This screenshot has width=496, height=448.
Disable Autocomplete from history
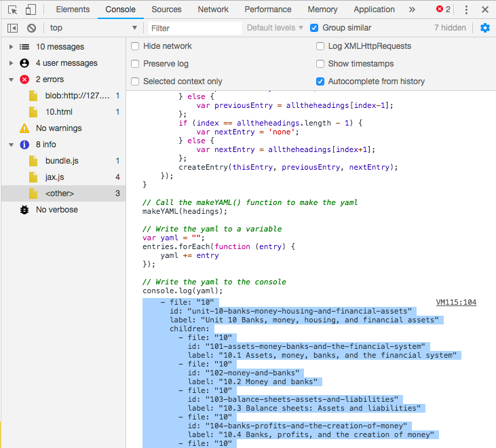(320, 81)
